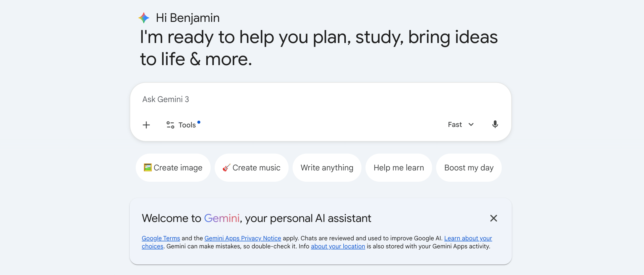This screenshot has height=275, width=644.
Task: Choose the Create music suggestion
Action: point(251,168)
